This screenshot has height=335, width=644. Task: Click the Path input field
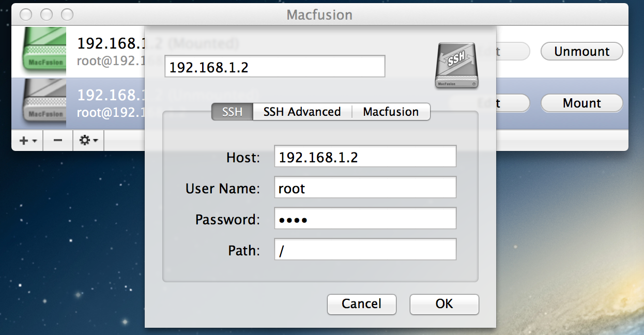pyautogui.click(x=365, y=250)
